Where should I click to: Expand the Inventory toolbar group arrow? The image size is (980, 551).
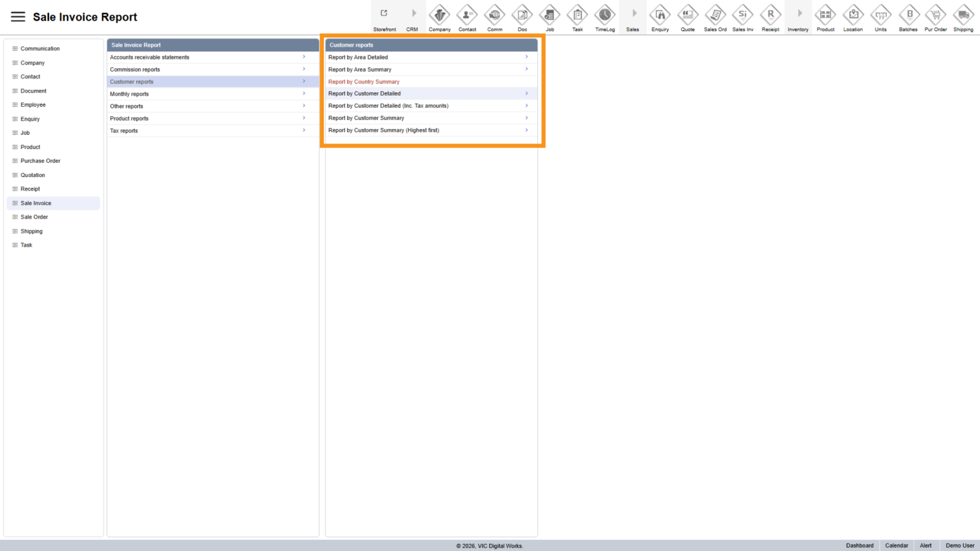[799, 13]
